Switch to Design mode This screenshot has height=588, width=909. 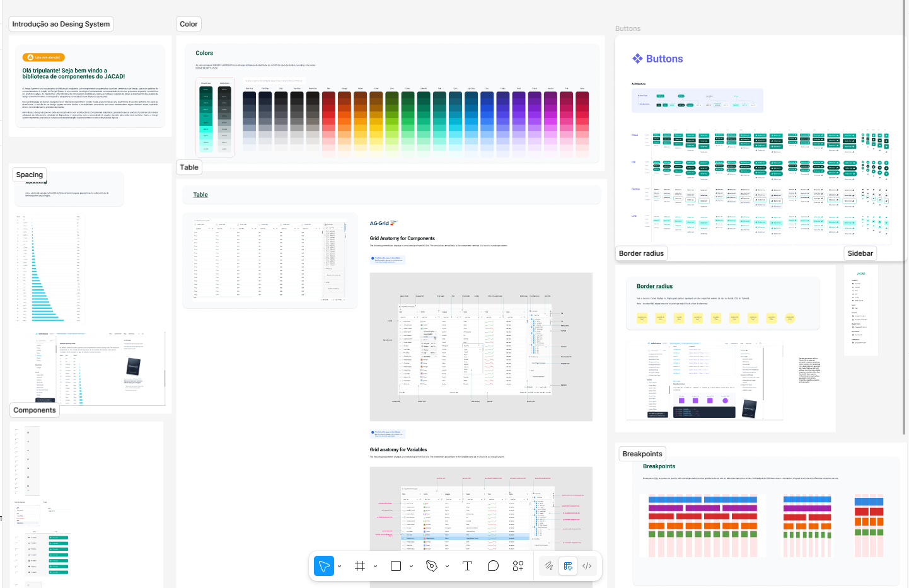[568, 566]
